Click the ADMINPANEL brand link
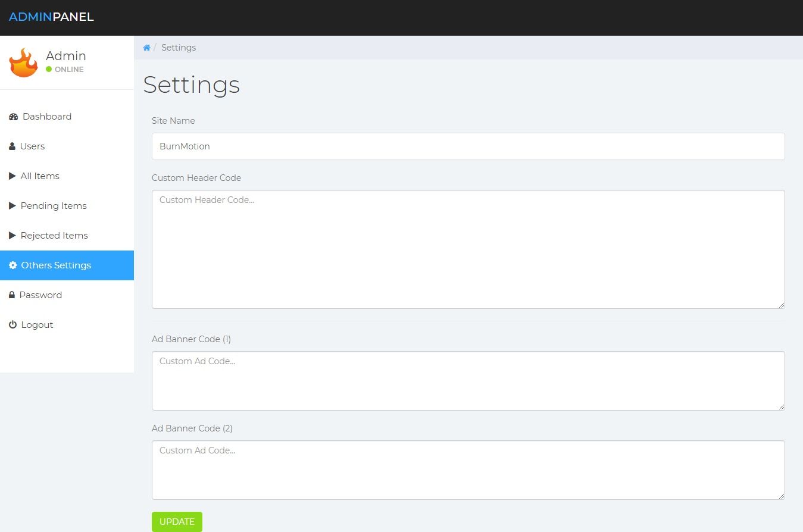Screen dimensions: 803x532 [x=51, y=17]
